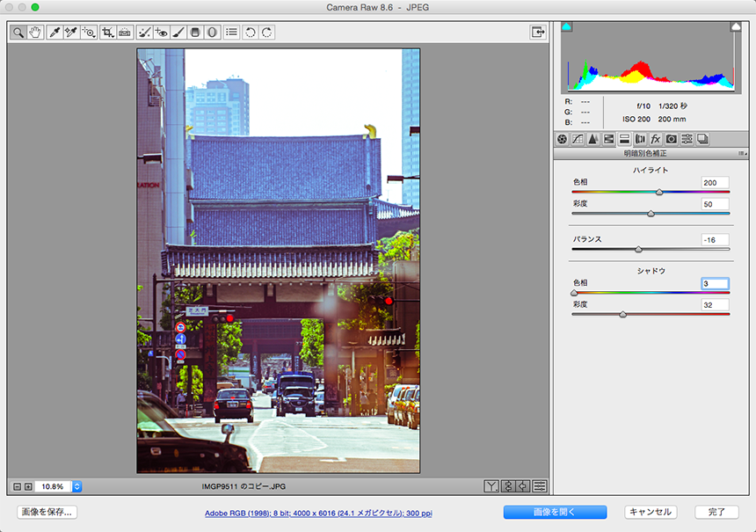Activate the Red Eye Removal tool

point(161,32)
